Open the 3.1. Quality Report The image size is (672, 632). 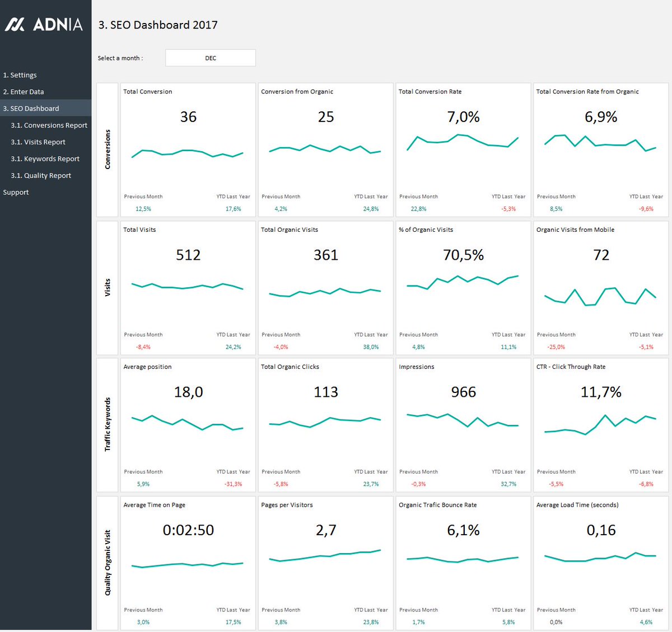(x=41, y=175)
